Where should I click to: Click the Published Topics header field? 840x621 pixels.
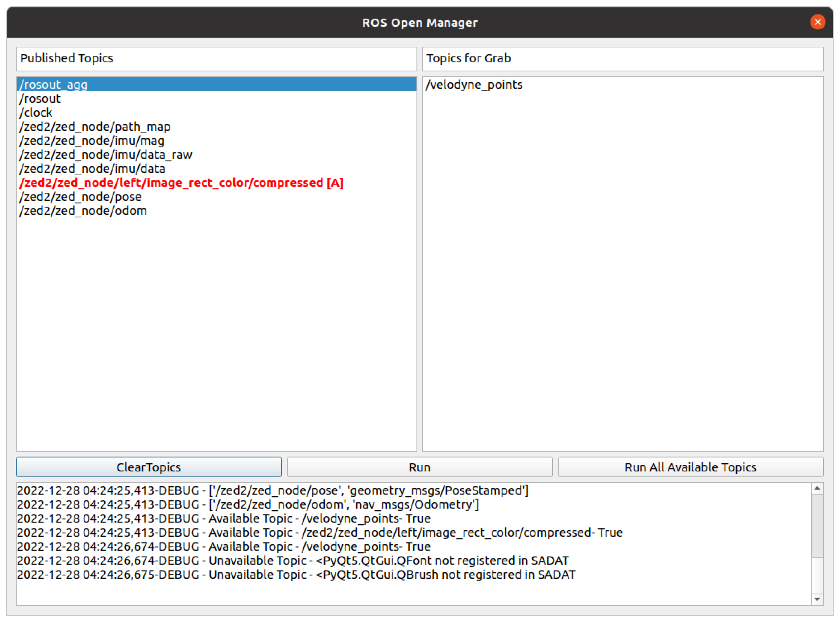[216, 59]
